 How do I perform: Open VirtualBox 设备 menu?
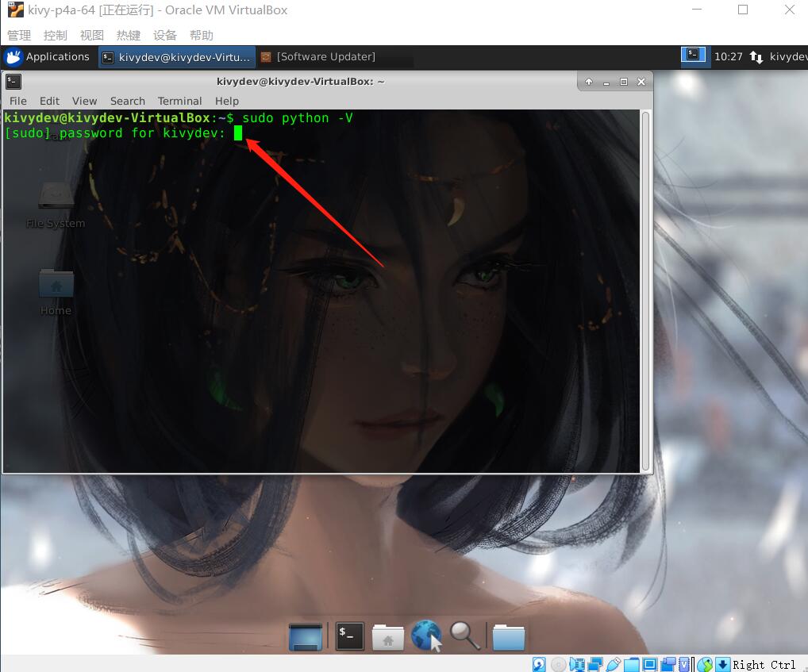165,35
